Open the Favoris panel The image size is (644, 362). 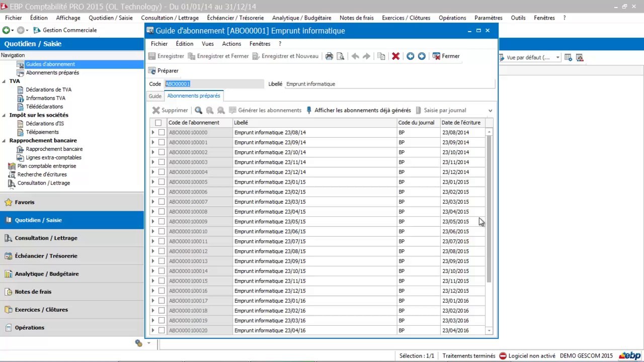[72, 202]
